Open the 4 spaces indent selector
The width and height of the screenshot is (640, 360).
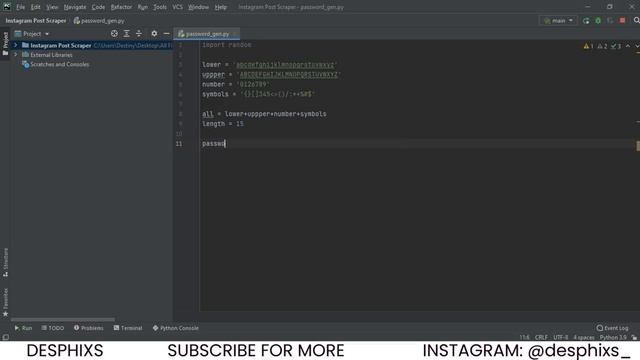pos(584,337)
